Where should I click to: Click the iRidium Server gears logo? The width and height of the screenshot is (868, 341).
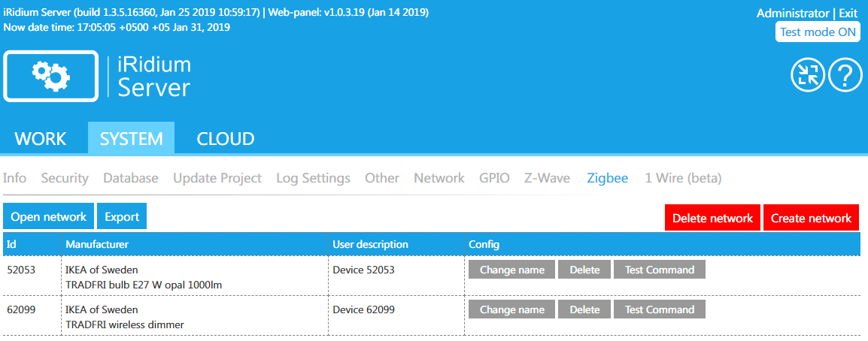(51, 77)
